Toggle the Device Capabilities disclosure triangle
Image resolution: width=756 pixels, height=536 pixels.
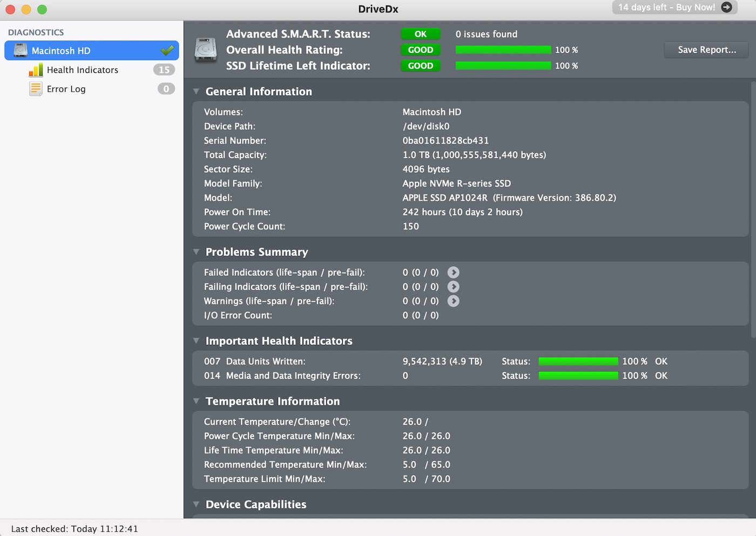click(197, 505)
